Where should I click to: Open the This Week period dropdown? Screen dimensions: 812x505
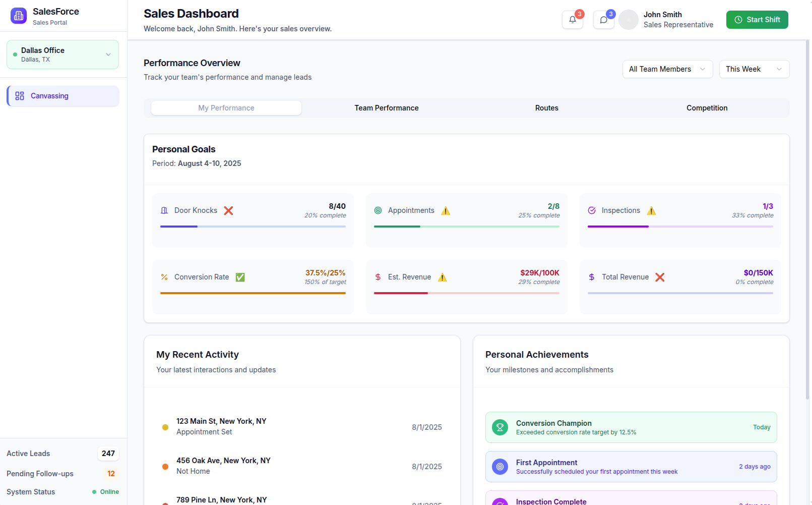click(x=754, y=69)
